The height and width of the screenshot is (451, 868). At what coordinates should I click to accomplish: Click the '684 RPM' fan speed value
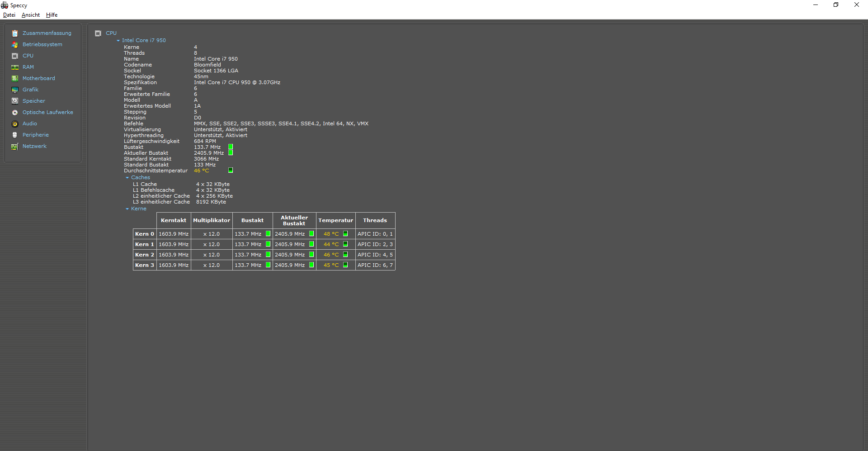(x=205, y=142)
